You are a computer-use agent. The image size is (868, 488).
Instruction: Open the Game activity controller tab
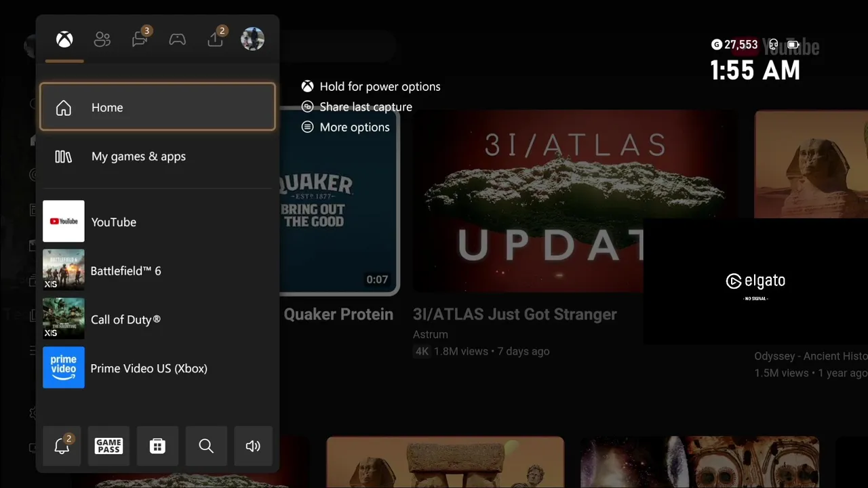(178, 39)
